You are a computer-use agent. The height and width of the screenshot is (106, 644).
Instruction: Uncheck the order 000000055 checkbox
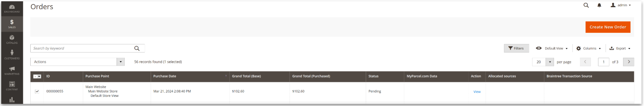click(37, 92)
